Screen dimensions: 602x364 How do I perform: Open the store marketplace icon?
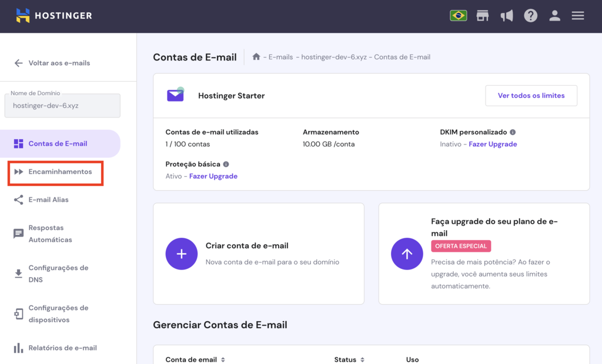pos(483,16)
